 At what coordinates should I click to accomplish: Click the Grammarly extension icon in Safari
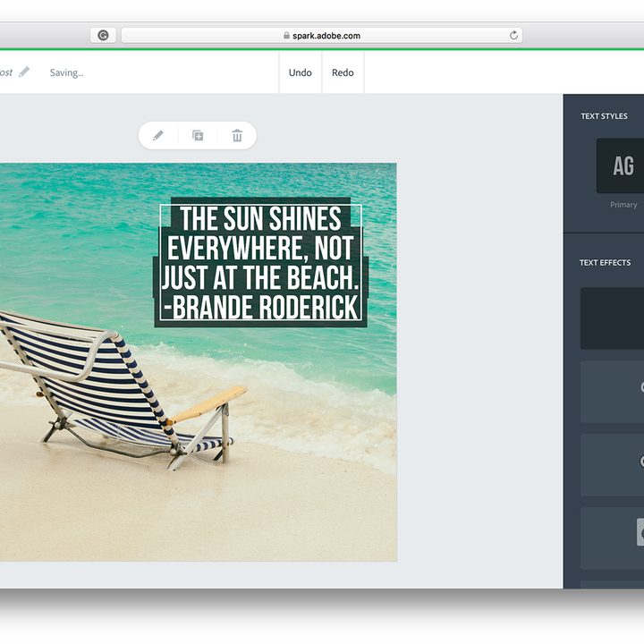103,36
